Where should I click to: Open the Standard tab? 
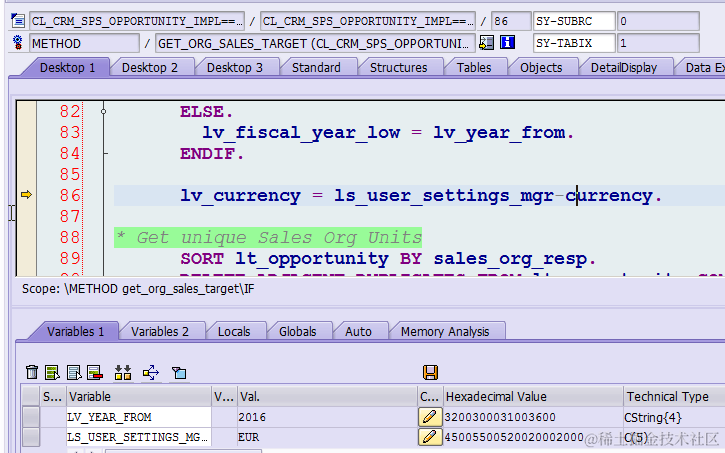tap(316, 67)
